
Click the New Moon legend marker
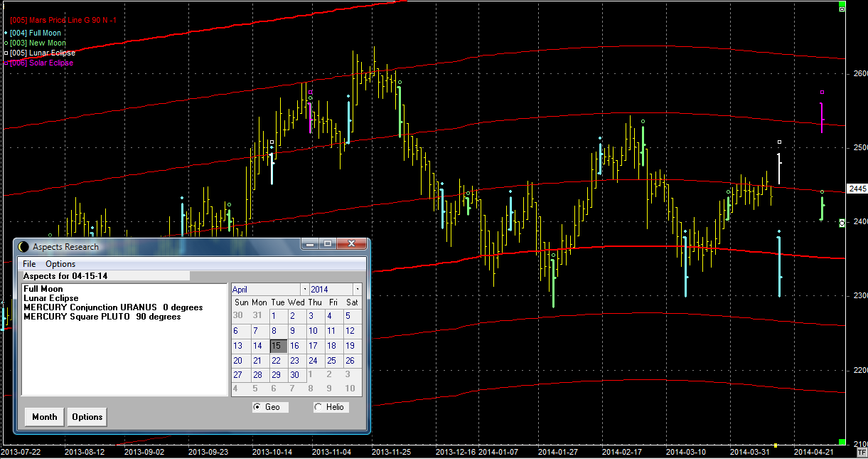point(6,43)
